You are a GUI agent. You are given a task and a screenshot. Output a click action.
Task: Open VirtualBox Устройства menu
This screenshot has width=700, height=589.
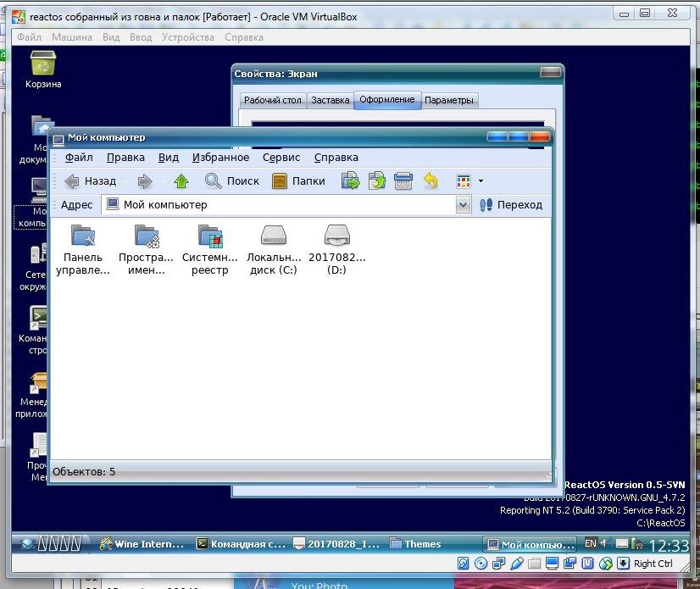click(x=188, y=37)
